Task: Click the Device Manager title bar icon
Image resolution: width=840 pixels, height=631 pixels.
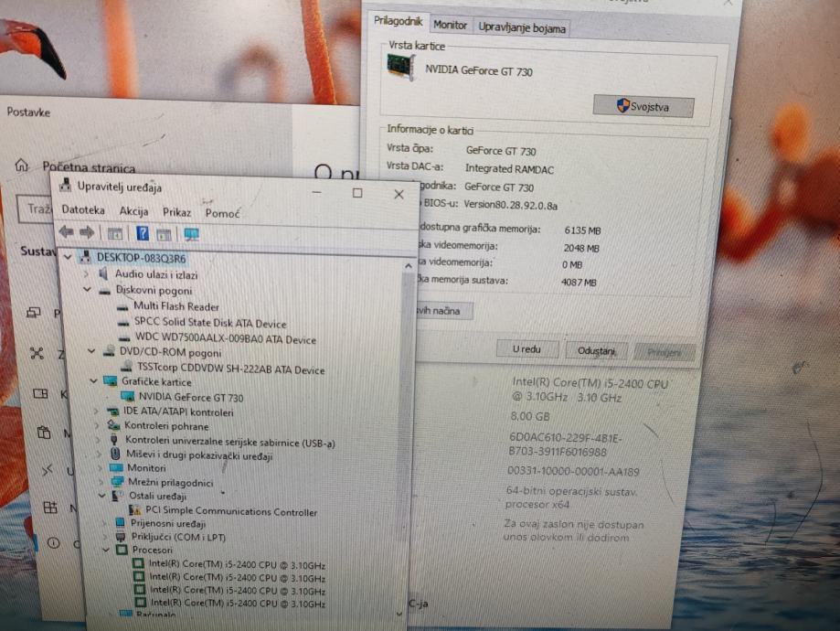Action: click(x=66, y=185)
